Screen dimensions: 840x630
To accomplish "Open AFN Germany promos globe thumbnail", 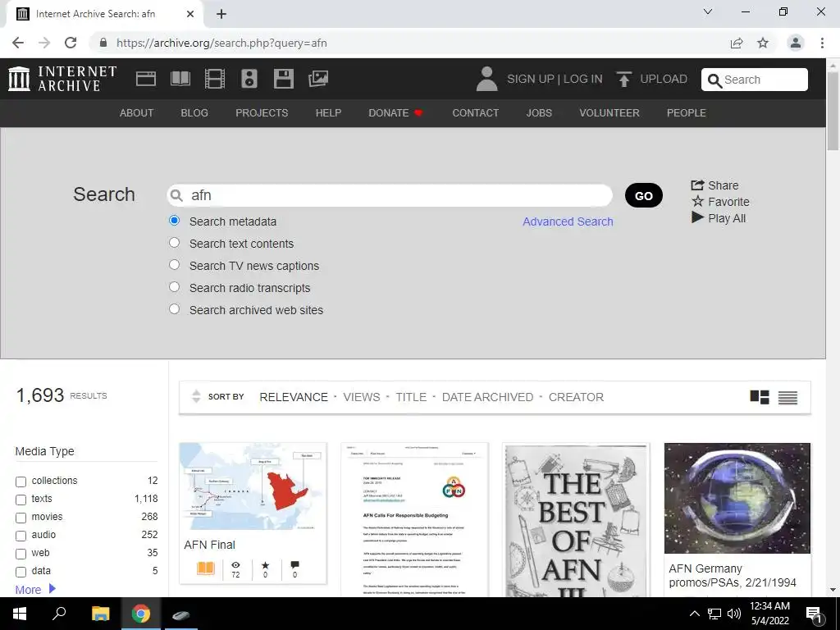I will tap(737, 498).
